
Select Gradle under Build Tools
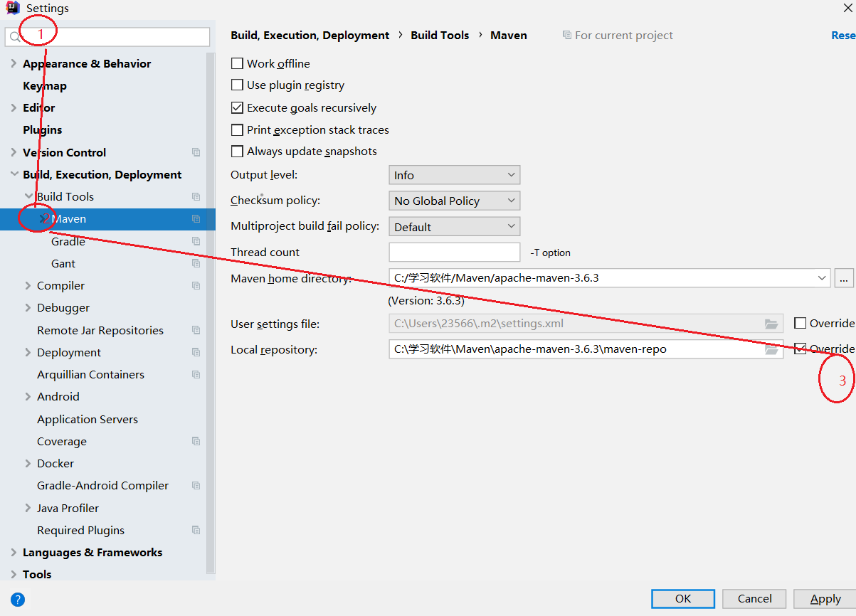(68, 241)
